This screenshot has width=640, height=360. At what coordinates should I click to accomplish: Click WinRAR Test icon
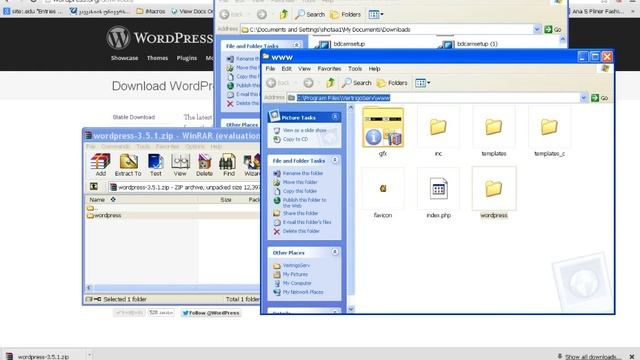click(156, 165)
